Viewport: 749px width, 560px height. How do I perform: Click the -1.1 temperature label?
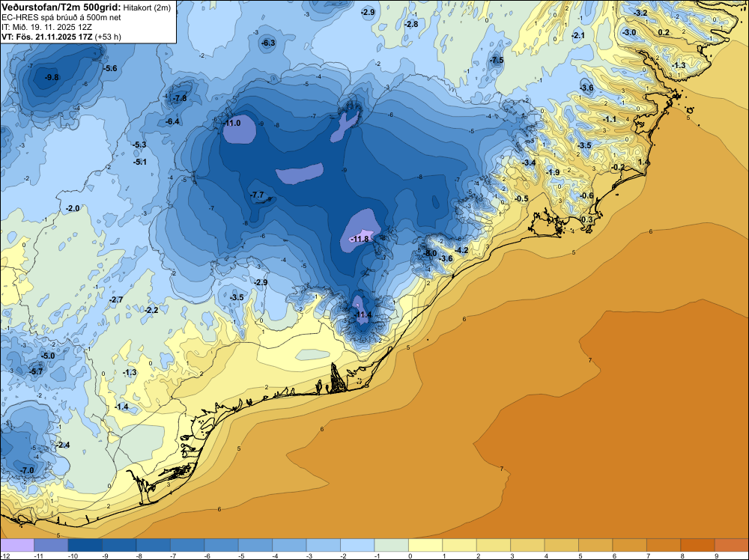point(610,119)
